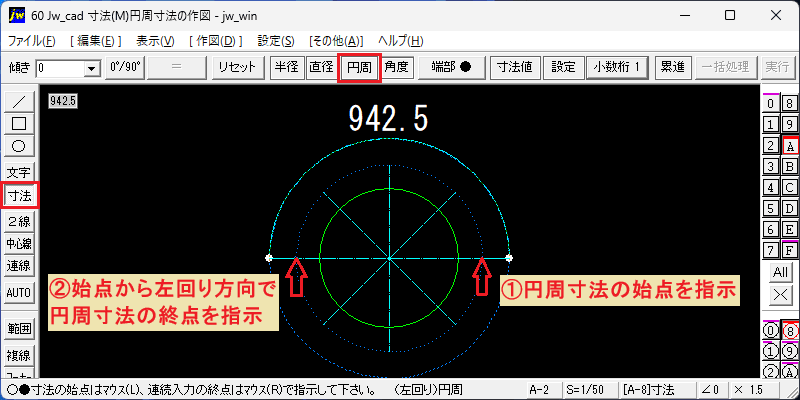Image resolution: width=800 pixels, height=400 pixels.
Task: Select layer group circle 1
Action: coord(770,351)
